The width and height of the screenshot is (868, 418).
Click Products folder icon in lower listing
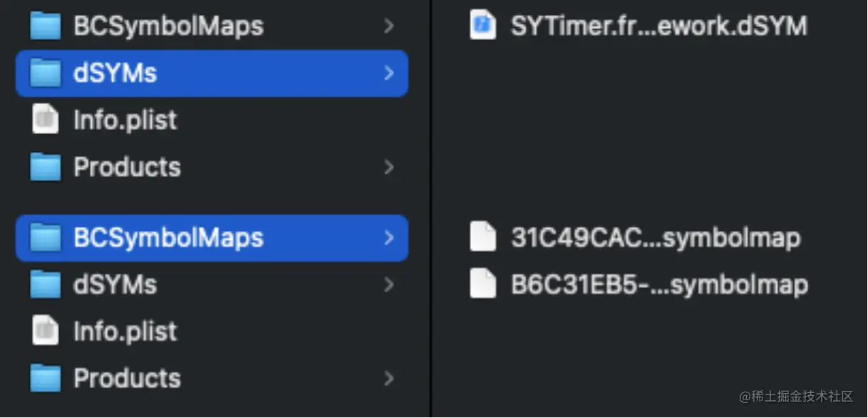pyautogui.click(x=46, y=378)
